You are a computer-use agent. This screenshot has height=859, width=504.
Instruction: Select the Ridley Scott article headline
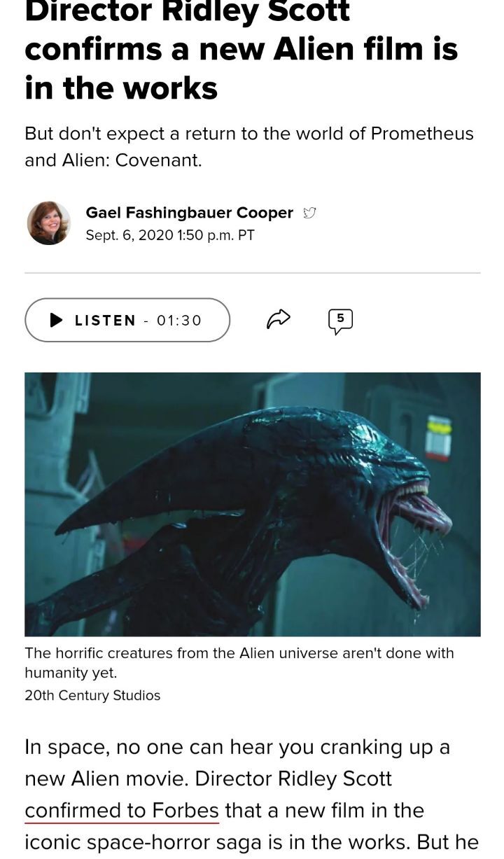[x=241, y=50]
